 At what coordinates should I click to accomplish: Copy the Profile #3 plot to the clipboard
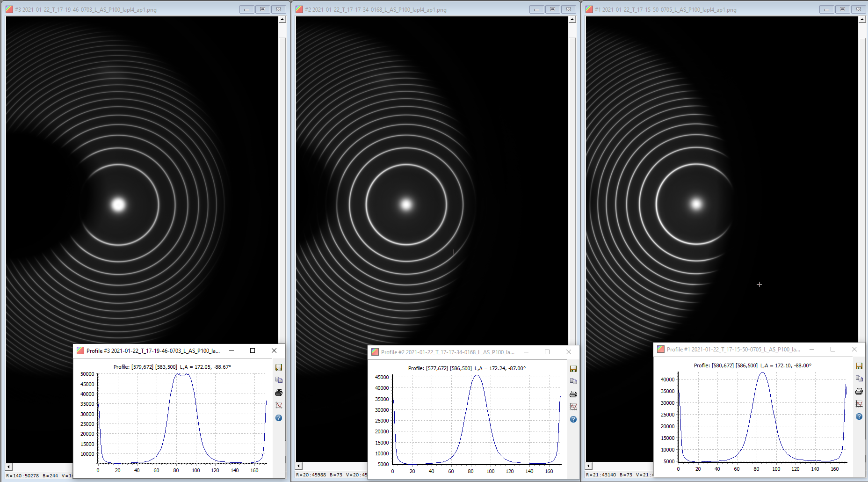[x=279, y=380]
